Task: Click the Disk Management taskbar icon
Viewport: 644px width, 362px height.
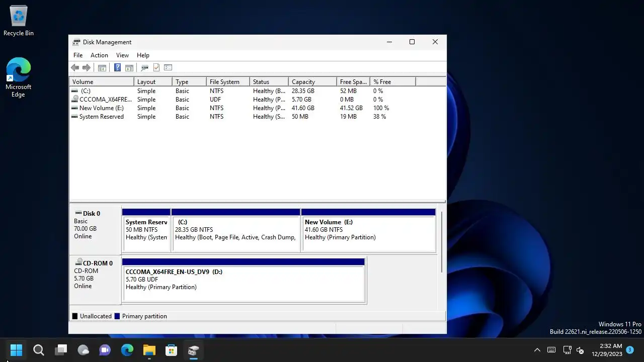Action: (194, 350)
